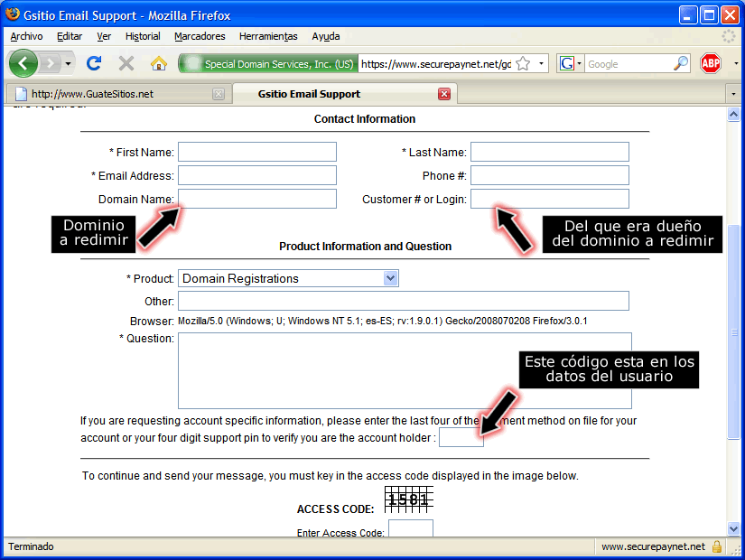The width and height of the screenshot is (745, 560).
Task: Switch to the GuateSitios.net tab
Action: [x=119, y=94]
